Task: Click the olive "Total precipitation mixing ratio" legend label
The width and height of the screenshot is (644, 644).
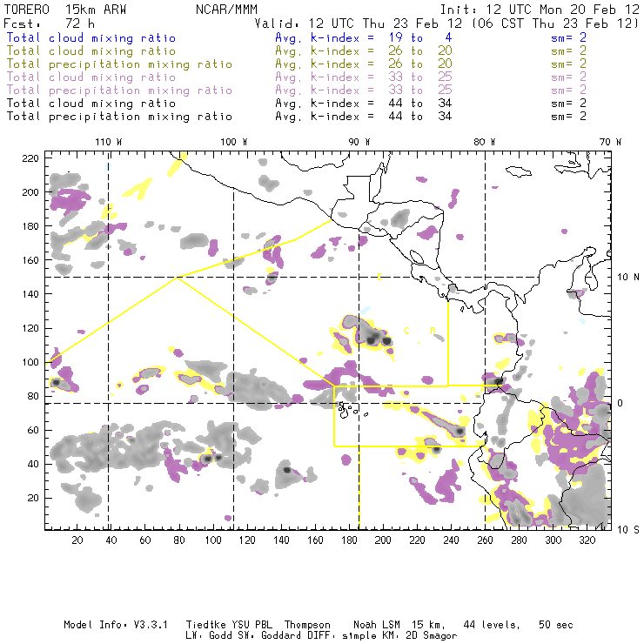Action: 119,64
